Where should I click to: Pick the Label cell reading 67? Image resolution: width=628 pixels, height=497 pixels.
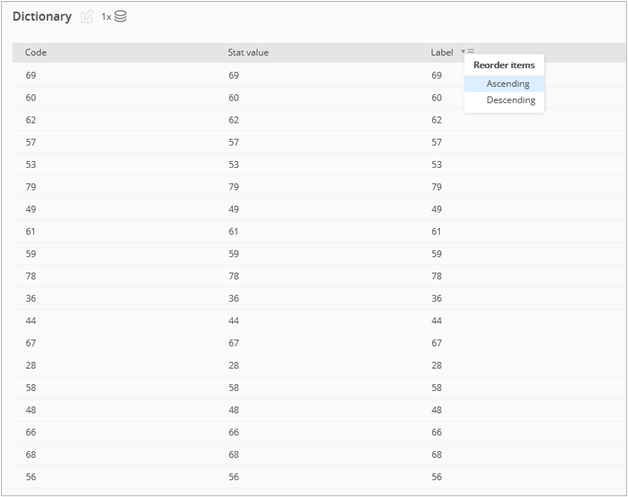437,343
